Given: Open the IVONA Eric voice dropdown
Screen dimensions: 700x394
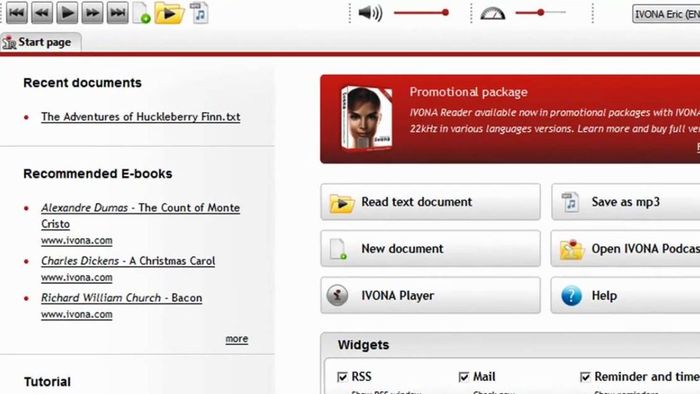Looking at the screenshot, I should 666,14.
